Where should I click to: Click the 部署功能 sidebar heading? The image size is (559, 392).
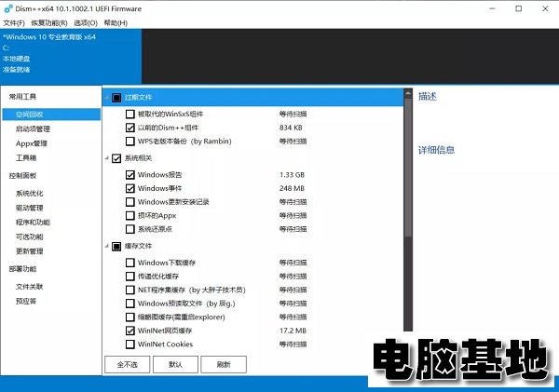[x=22, y=269]
